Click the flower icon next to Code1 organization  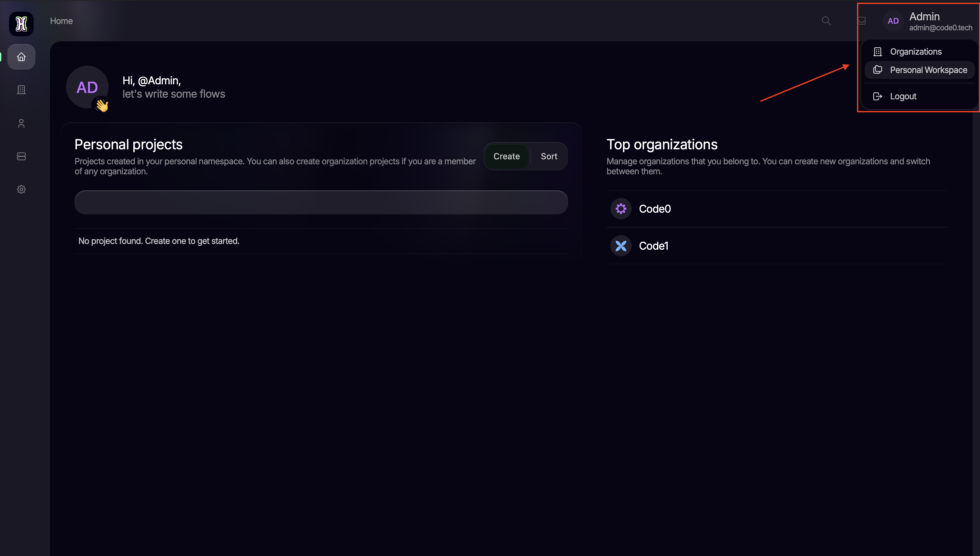[x=620, y=246]
